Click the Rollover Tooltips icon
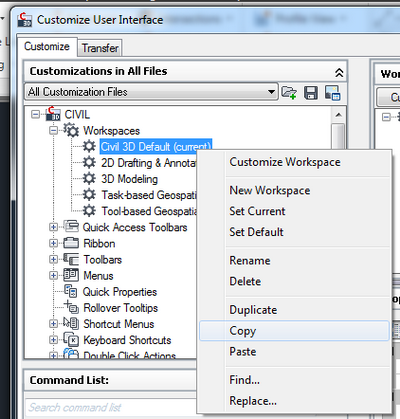 coord(71,307)
